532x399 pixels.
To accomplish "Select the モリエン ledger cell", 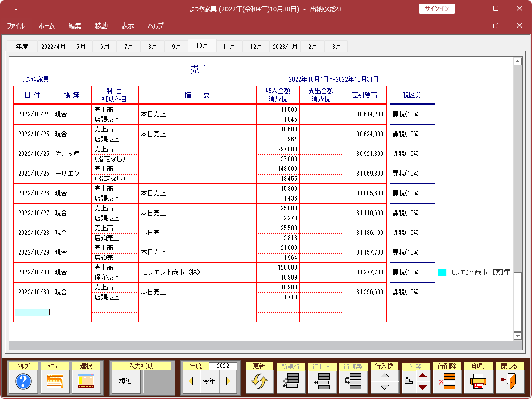I will point(72,174).
